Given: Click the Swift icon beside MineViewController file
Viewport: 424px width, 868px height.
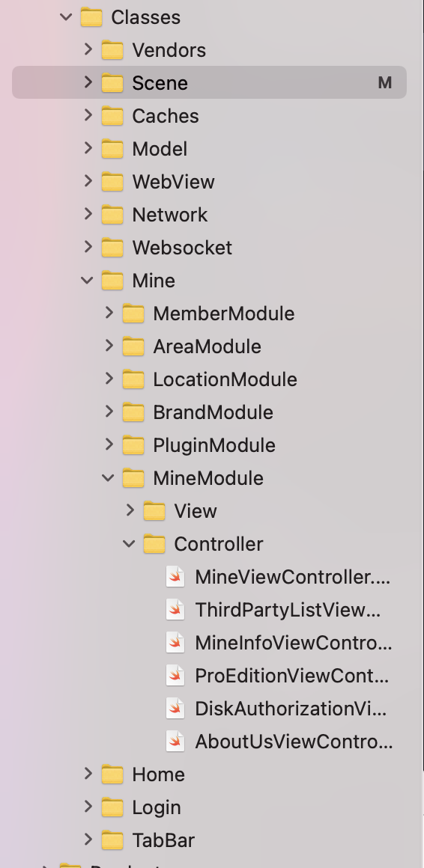Looking at the screenshot, I should tap(175, 577).
